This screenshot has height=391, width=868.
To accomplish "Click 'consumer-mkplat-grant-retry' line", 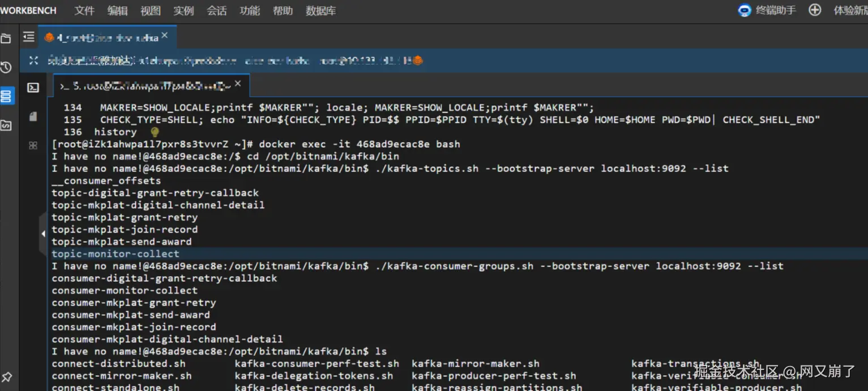I will point(134,303).
